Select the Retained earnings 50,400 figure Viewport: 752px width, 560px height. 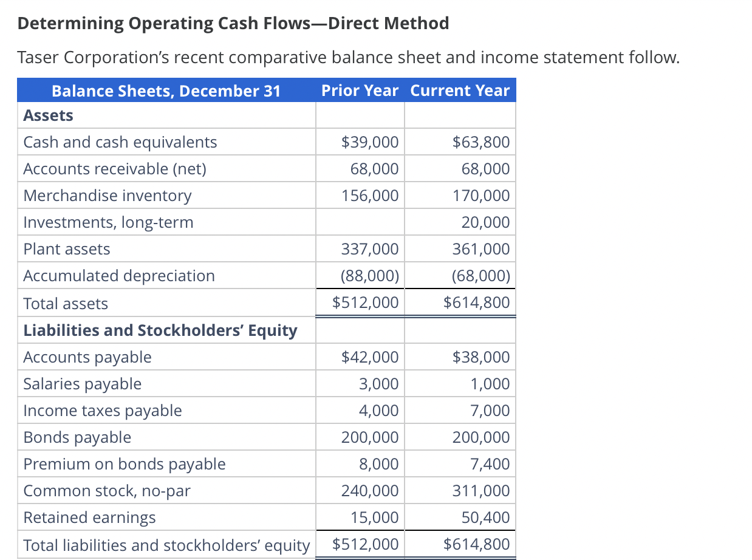tap(487, 517)
